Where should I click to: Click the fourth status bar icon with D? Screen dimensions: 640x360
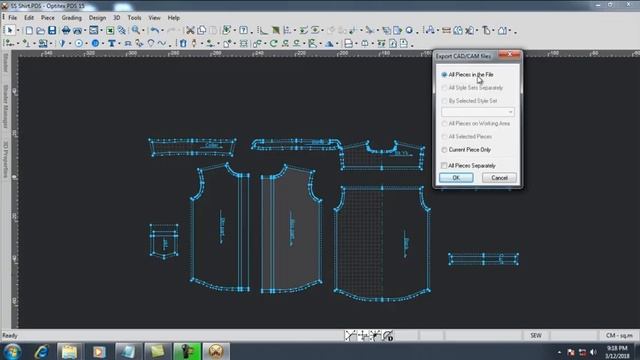pyautogui.click(x=388, y=336)
